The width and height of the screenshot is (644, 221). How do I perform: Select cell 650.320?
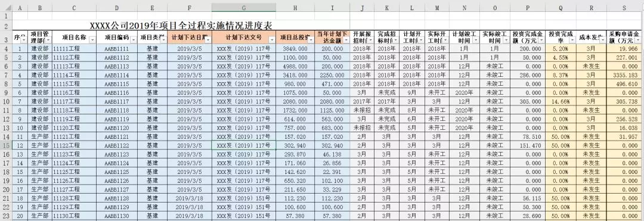click(x=295, y=181)
